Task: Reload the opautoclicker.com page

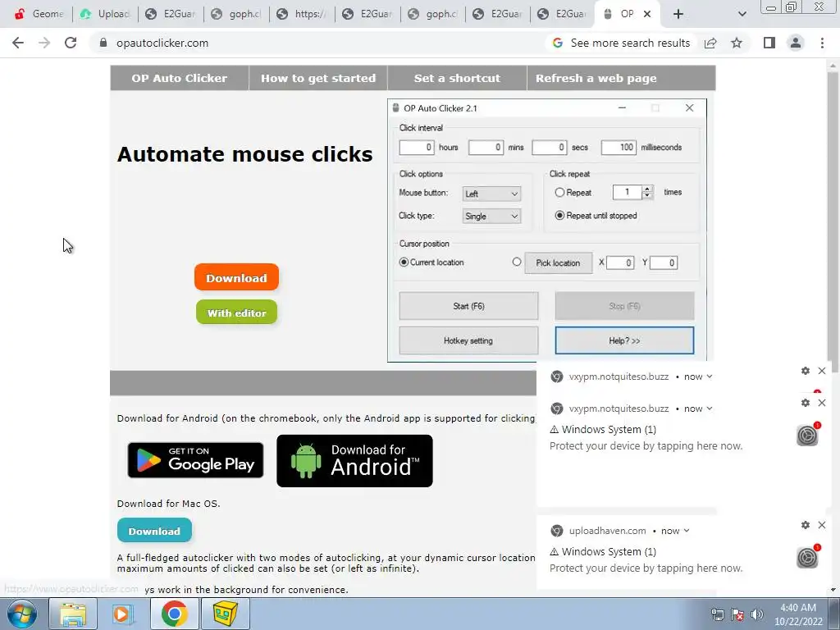Action: pyautogui.click(x=71, y=43)
